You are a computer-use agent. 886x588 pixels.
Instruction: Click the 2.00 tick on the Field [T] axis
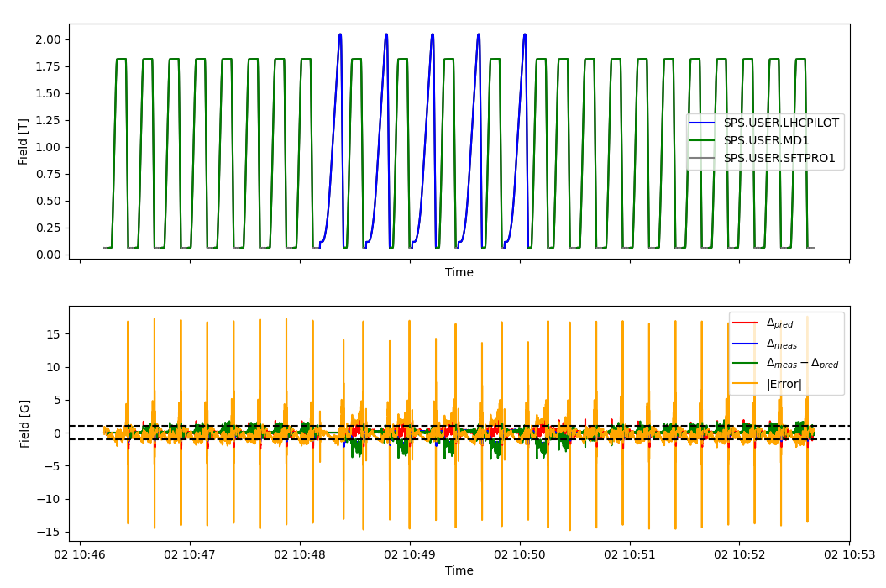coord(49,39)
